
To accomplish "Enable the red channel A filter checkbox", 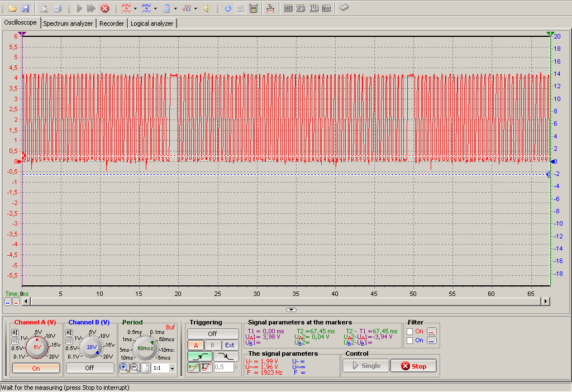I will [x=409, y=332].
